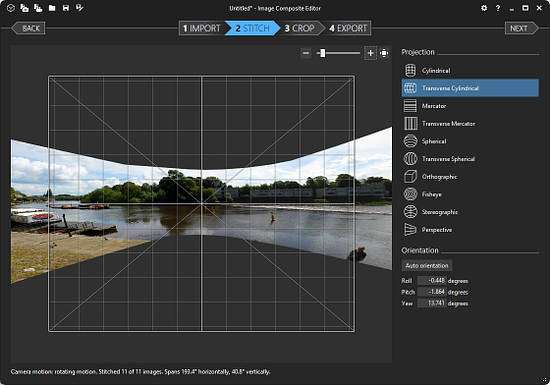The width and height of the screenshot is (550, 385).
Task: Click Save As icon with pencil
Action: click(80, 8)
